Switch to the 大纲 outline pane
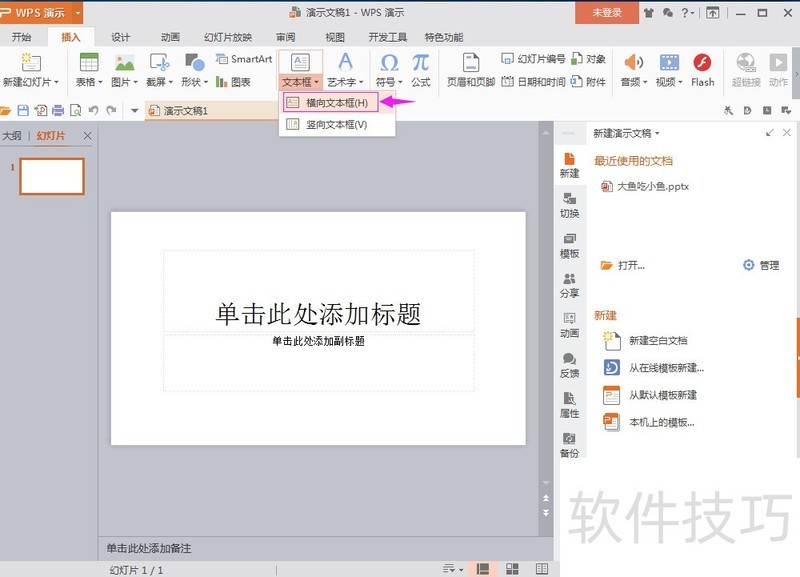This screenshot has width=800, height=577. coord(12,136)
